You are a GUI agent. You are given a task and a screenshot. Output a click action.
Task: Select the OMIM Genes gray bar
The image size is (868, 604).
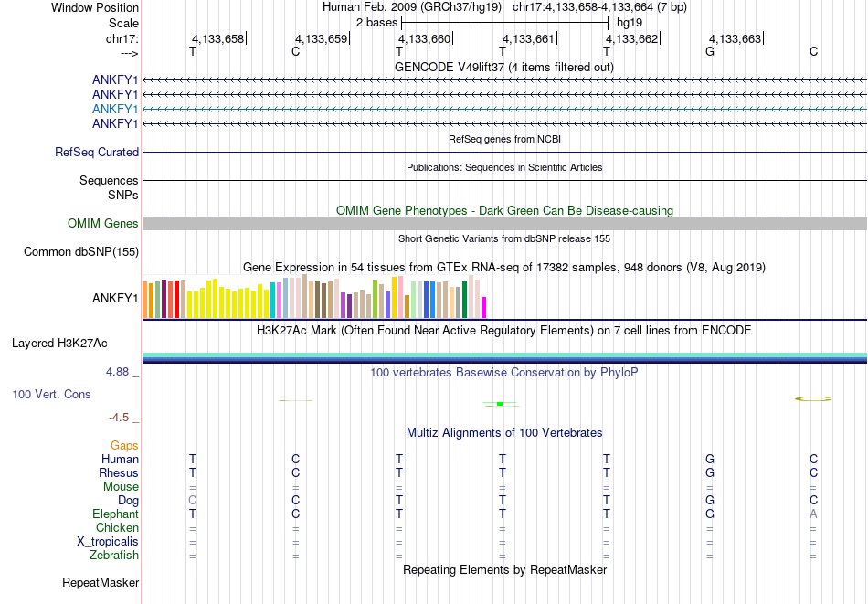505,223
